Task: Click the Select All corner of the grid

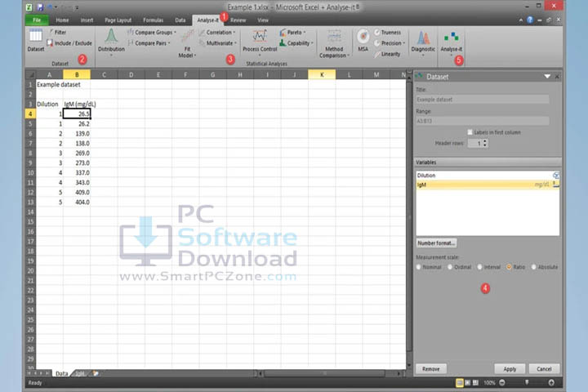Action: point(30,74)
